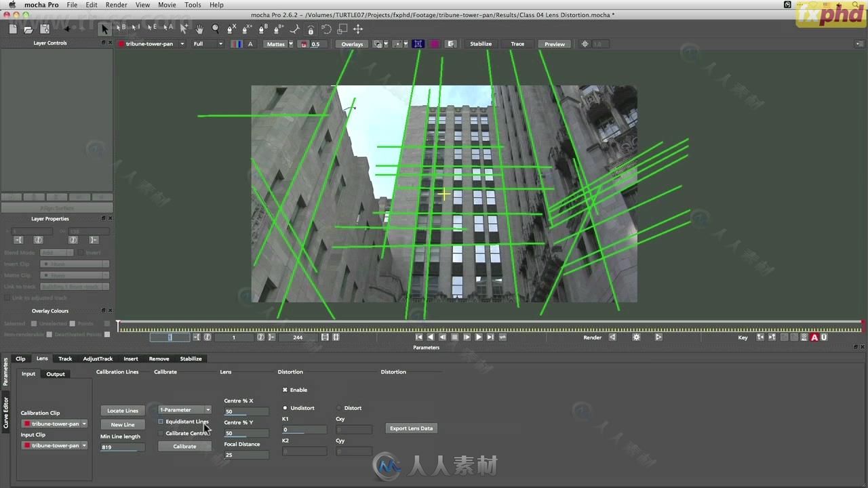Image resolution: width=868 pixels, height=488 pixels.
Task: Pick the Add Point tool (arrow plus)
Action: point(184,28)
